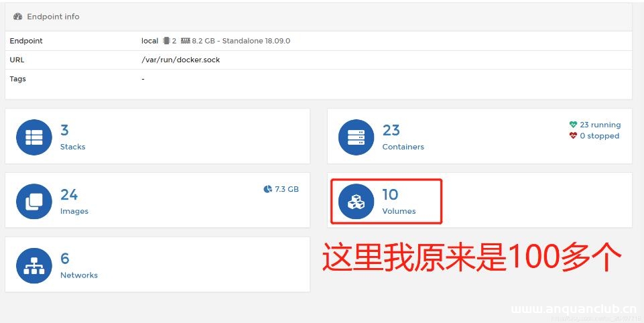Open the Images label link

point(74,211)
